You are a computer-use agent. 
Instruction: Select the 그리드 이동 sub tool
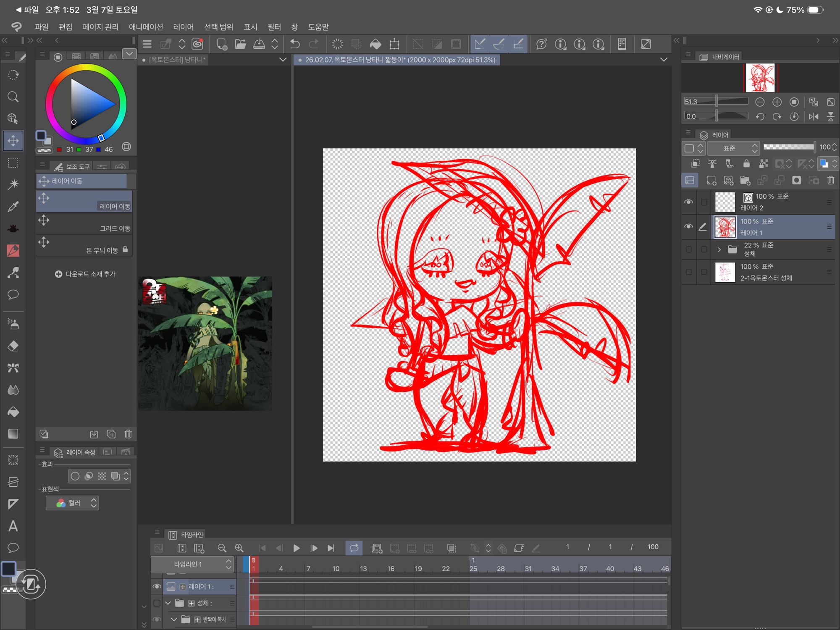[84, 223]
